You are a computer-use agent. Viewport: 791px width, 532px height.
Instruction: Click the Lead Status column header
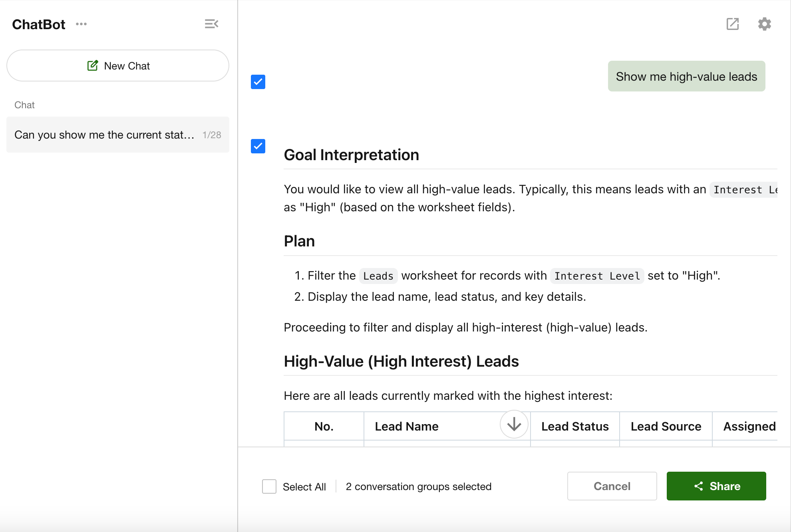click(574, 426)
